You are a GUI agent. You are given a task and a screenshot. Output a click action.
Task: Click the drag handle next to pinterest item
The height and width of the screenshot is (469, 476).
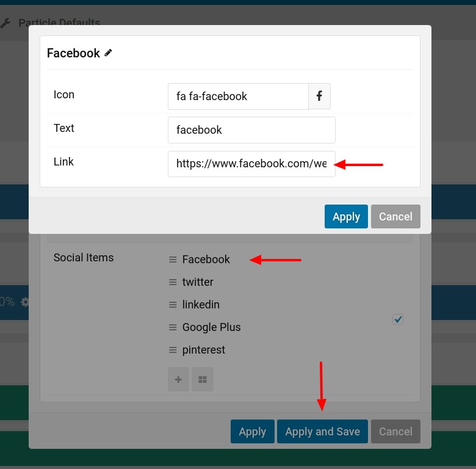pos(173,350)
